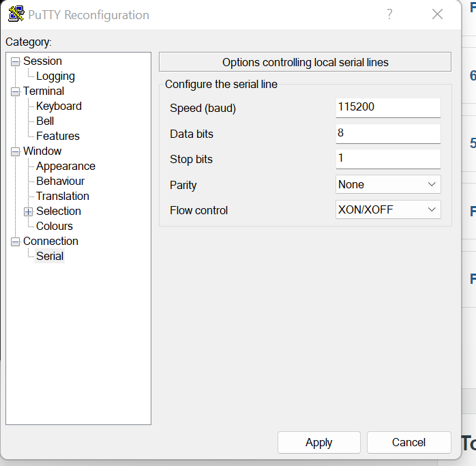This screenshot has width=476, height=466.
Task: Click the 'Category:' label
Action: click(29, 42)
